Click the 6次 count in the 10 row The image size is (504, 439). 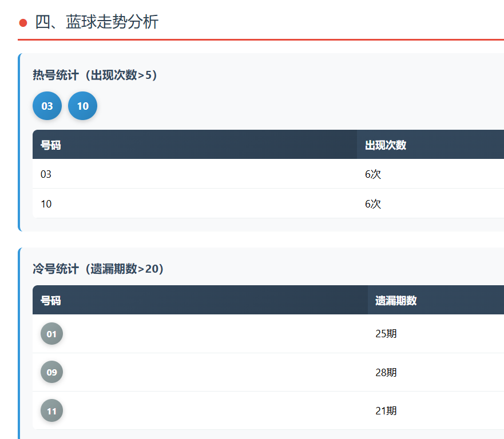[373, 204]
